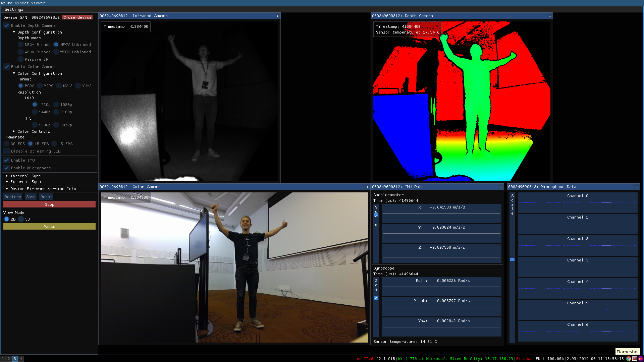Click the red blocked tray icon

[x=635, y=359]
